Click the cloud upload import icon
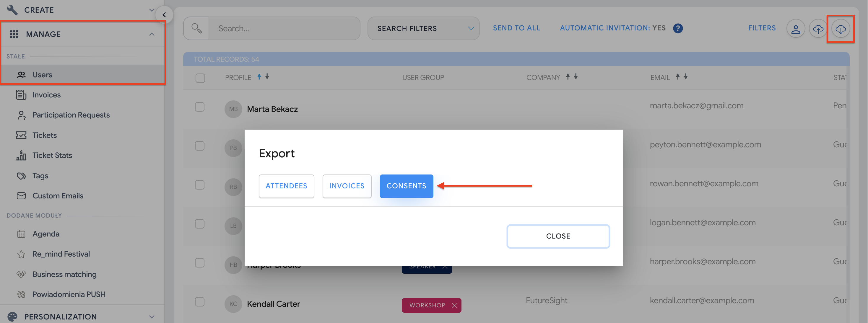The image size is (868, 323). (818, 29)
